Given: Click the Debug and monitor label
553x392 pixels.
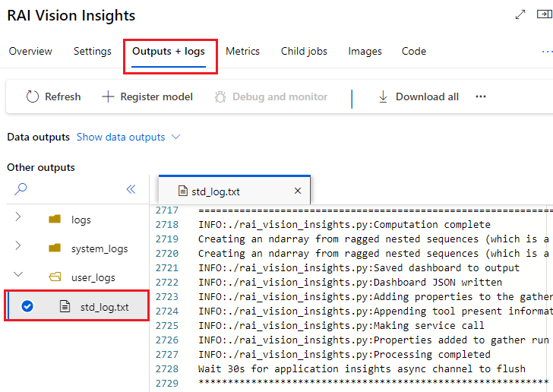Looking at the screenshot, I should coord(280,96).
